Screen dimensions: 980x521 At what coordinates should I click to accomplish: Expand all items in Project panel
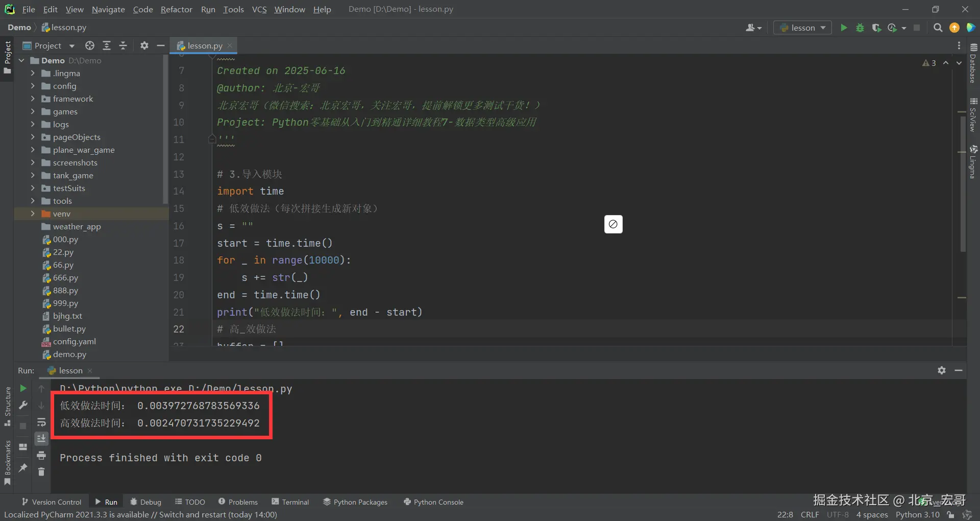(107, 45)
